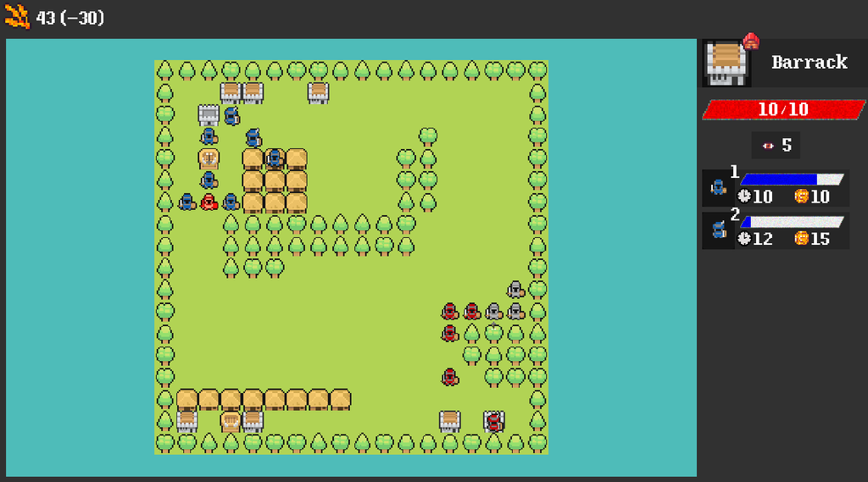Image resolution: width=868 pixels, height=482 pixels.
Task: Click the small icon beside the number 5
Action: [x=768, y=146]
